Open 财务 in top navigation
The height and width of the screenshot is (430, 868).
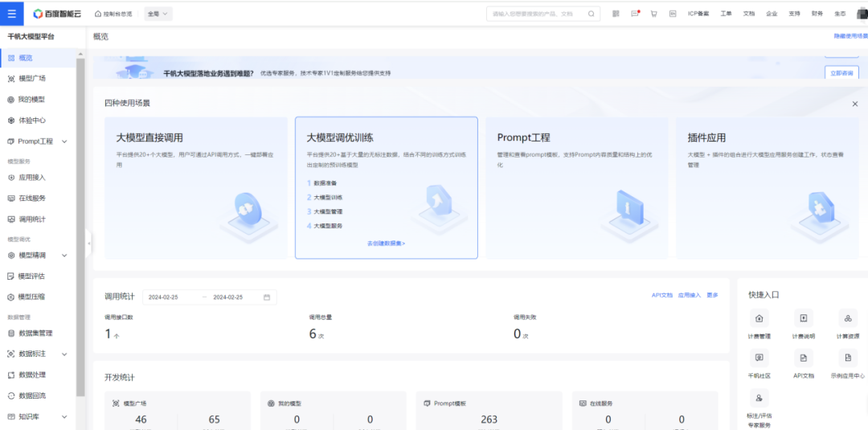pos(817,14)
